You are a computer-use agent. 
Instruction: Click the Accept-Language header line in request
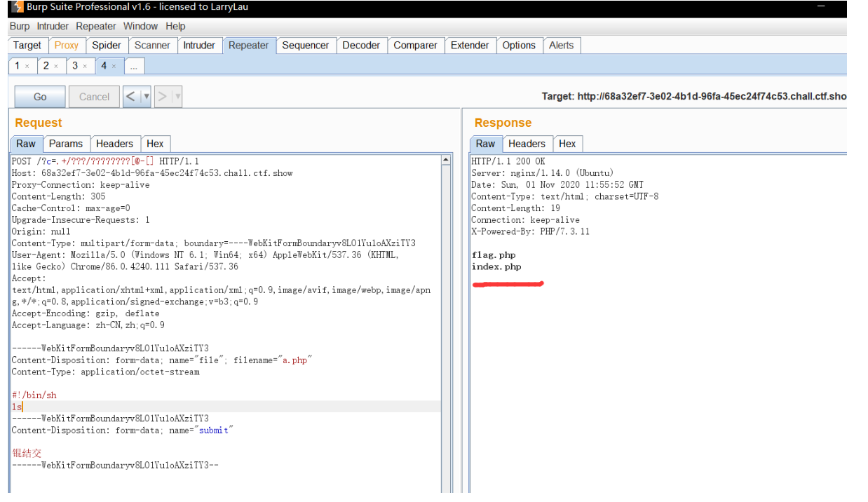pyautogui.click(x=88, y=325)
